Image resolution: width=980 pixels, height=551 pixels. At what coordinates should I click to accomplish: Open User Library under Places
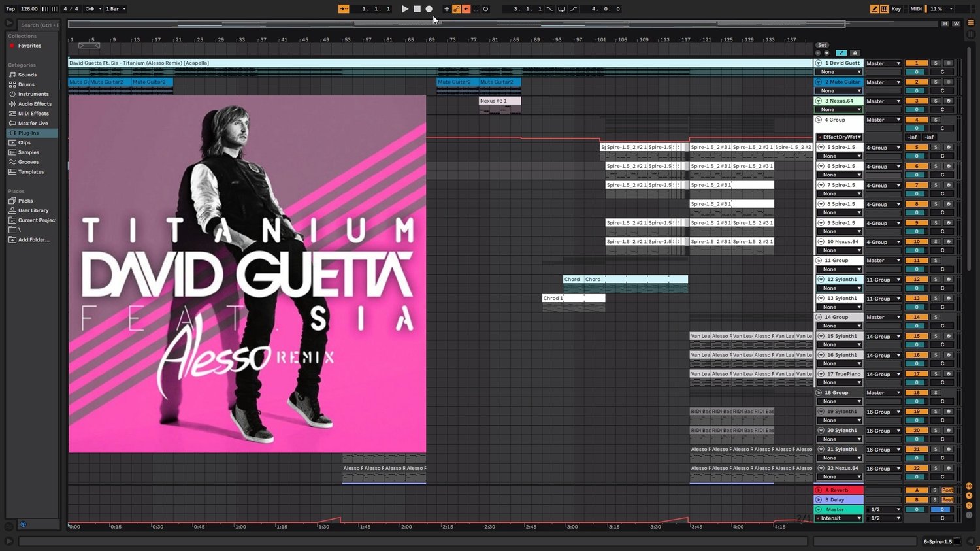[33, 210]
